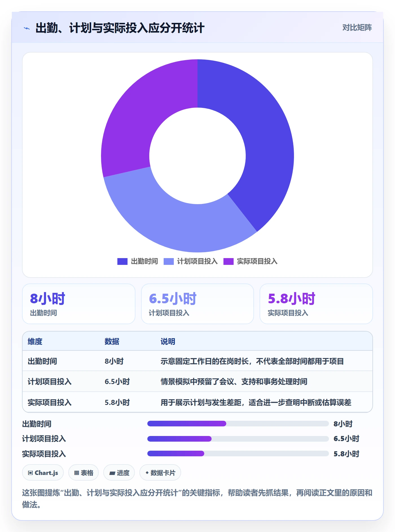
Task: Click the lightning icon beside the title
Action: 27,28
